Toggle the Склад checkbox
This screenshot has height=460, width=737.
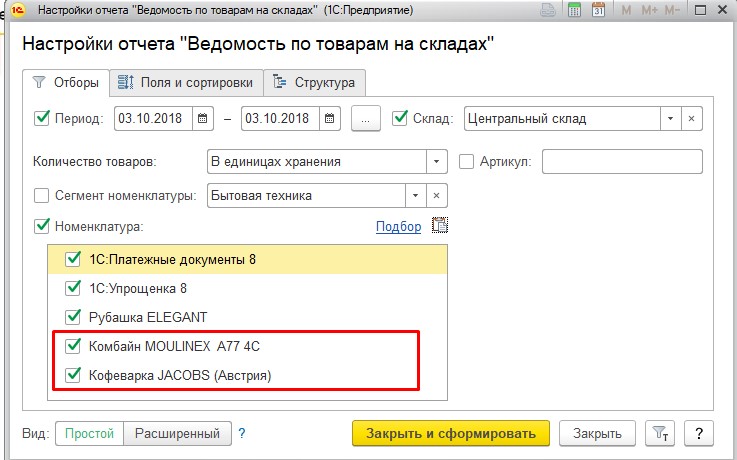click(400, 118)
